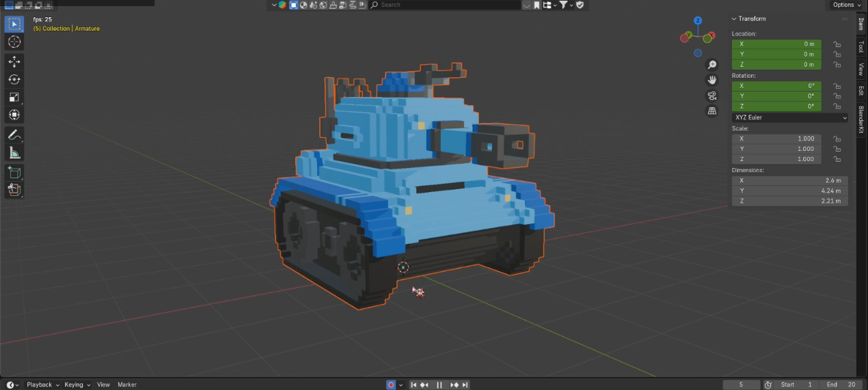The height and width of the screenshot is (390, 868).
Task: Toggle camera view with the camera icon
Action: 712,96
